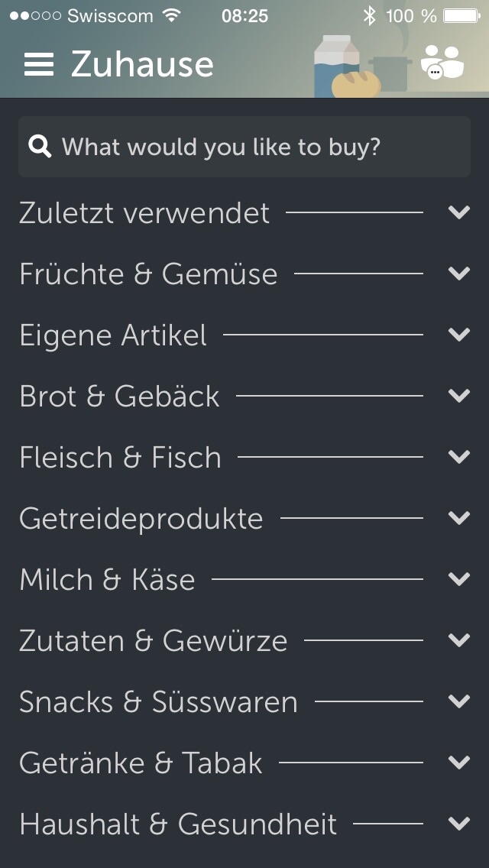The height and width of the screenshot is (868, 489).
Task: Expand the Eigene Artikel chevron
Action: (x=459, y=335)
